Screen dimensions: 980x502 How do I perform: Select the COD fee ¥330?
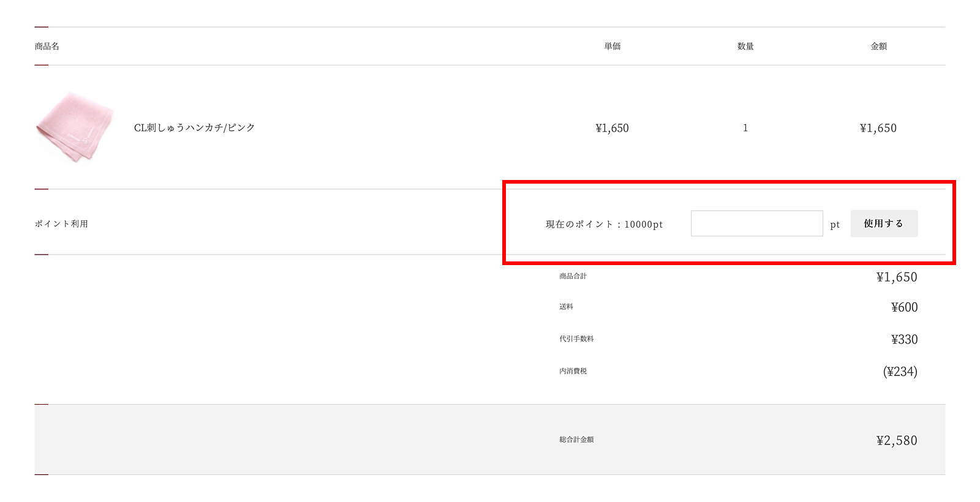point(904,340)
